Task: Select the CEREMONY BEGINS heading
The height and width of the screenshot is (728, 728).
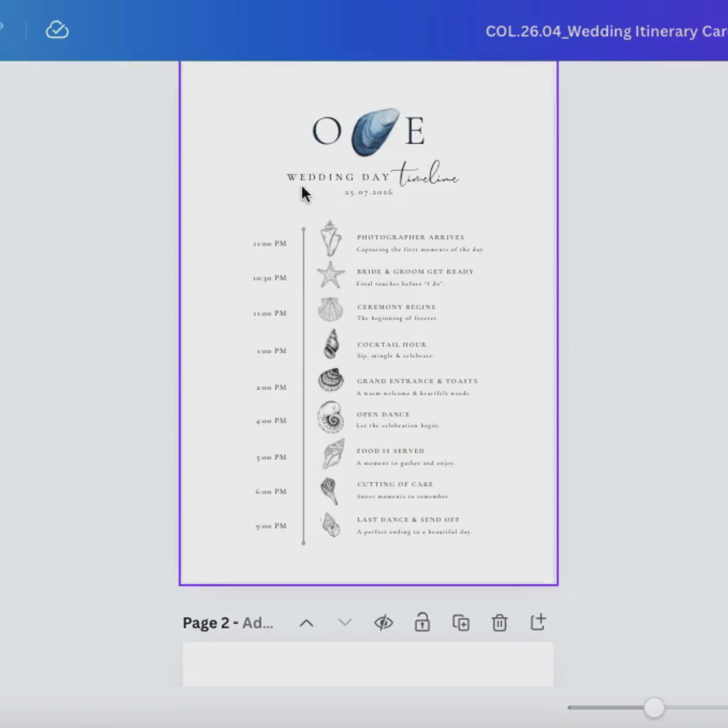Action: click(396, 307)
